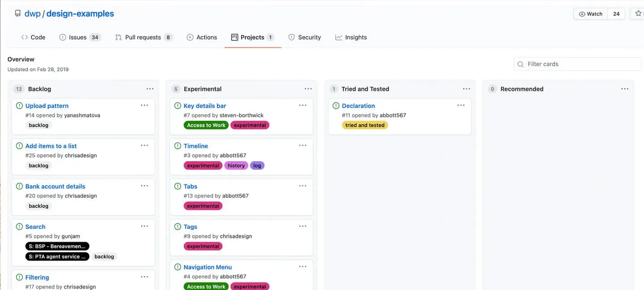Viewport: 644px width, 290px height.
Task: Open the Tabs card's three-dot menu
Action: pyautogui.click(x=303, y=186)
